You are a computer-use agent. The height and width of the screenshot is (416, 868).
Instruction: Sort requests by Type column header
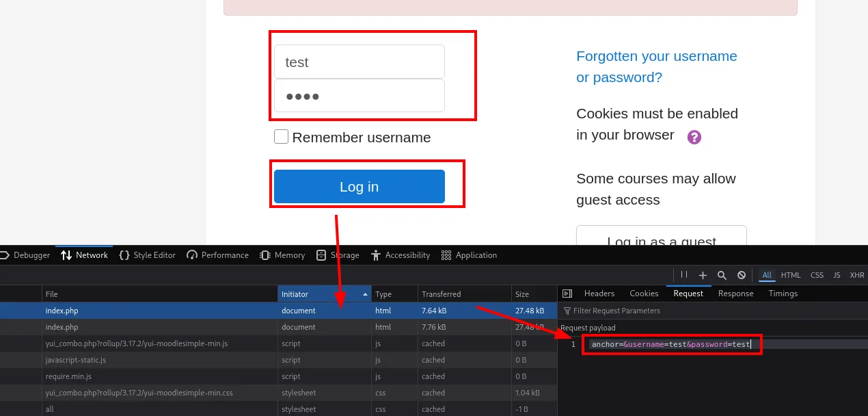394,294
